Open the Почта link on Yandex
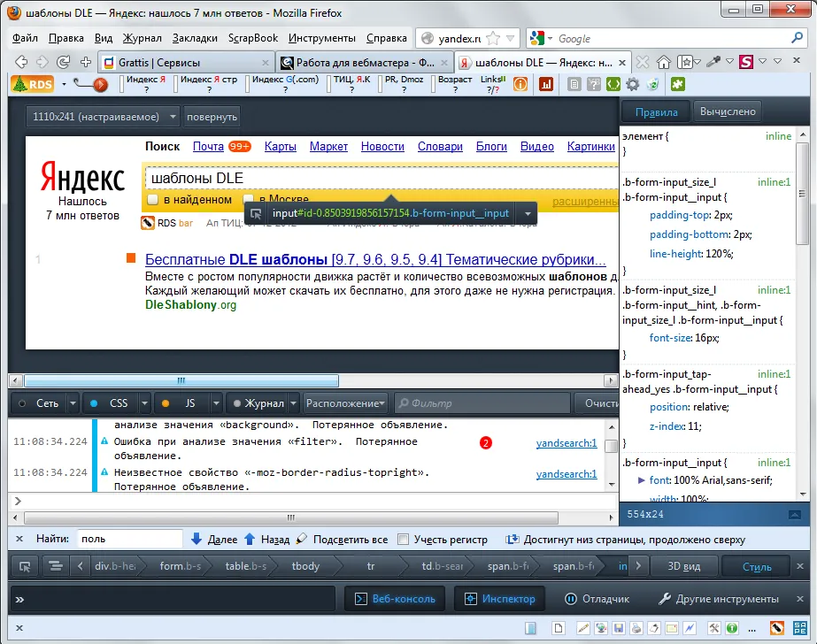 click(208, 146)
